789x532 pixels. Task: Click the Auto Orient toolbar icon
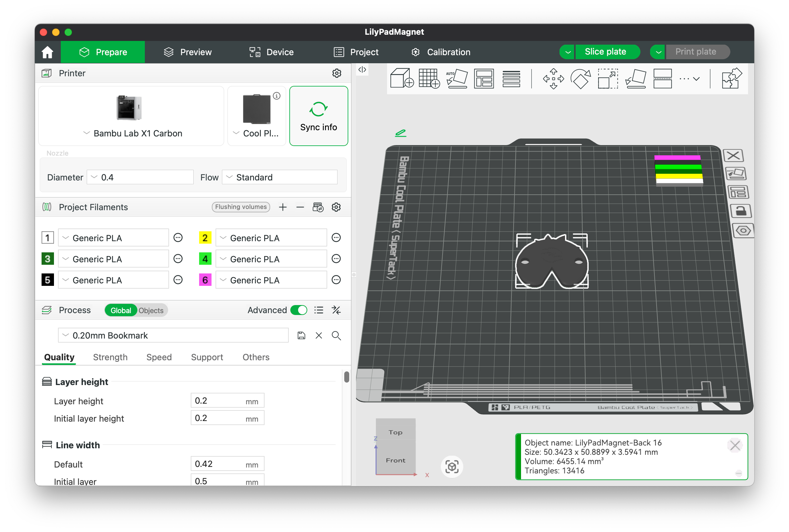pos(457,78)
